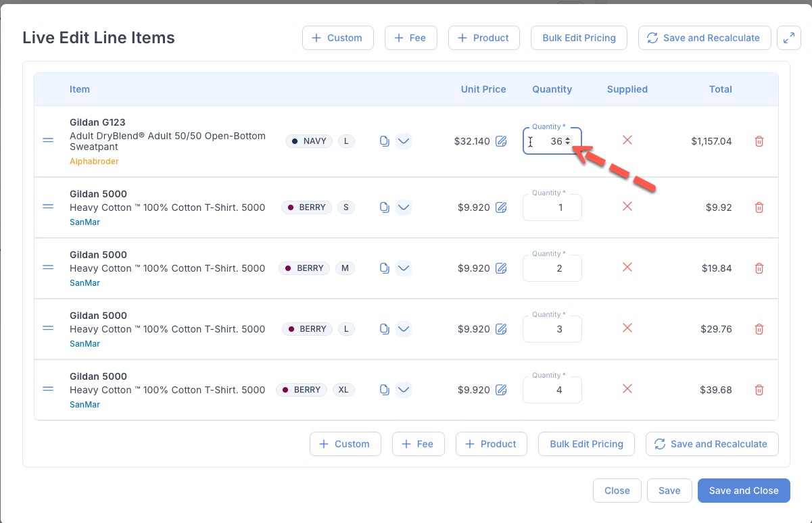Copy the Berry S t-shirt line item

coord(384,207)
